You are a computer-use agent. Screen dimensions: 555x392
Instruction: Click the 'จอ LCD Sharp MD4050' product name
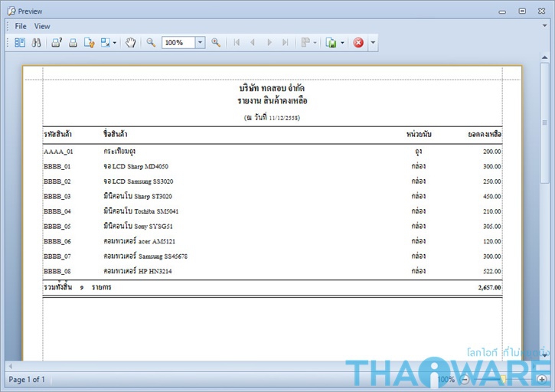click(x=136, y=166)
